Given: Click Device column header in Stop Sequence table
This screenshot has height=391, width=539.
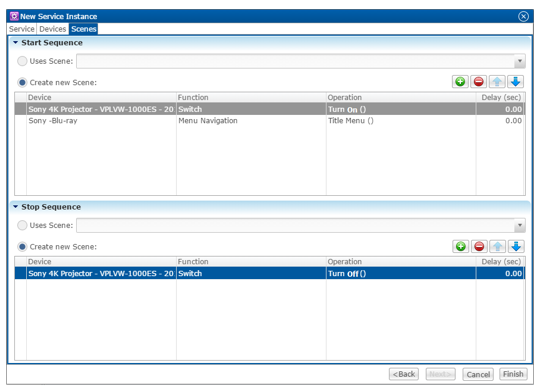Looking at the screenshot, I should pyautogui.click(x=101, y=262).
